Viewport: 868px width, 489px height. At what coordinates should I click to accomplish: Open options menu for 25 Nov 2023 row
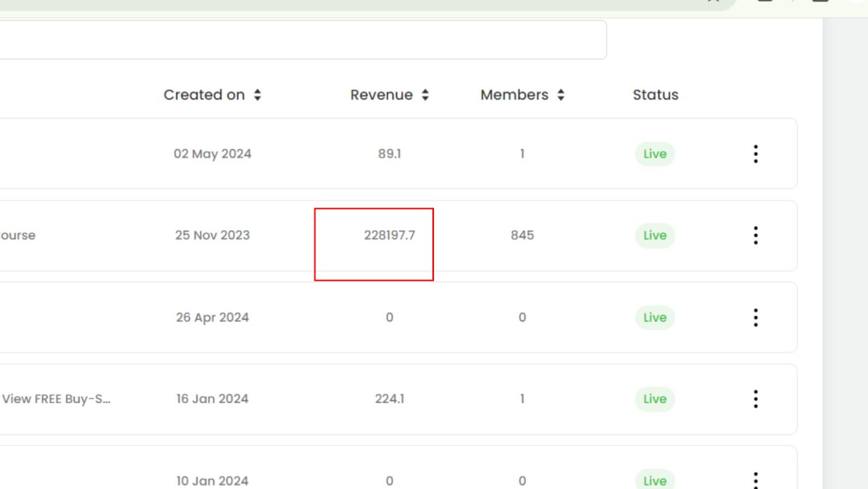[755, 236]
